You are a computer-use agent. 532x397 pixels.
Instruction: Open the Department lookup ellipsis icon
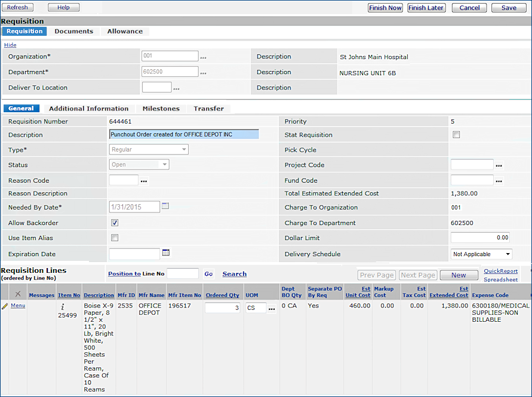(x=204, y=73)
